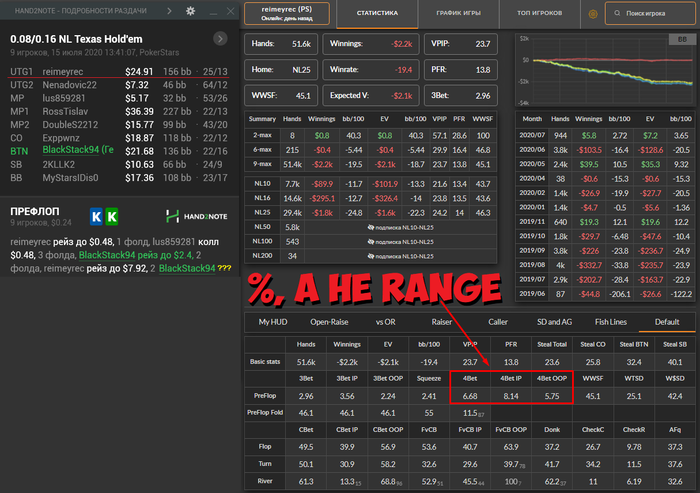Image resolution: width=700 pixels, height=493 pixels.
Task: Open the My HUD tab
Action: click(x=273, y=322)
